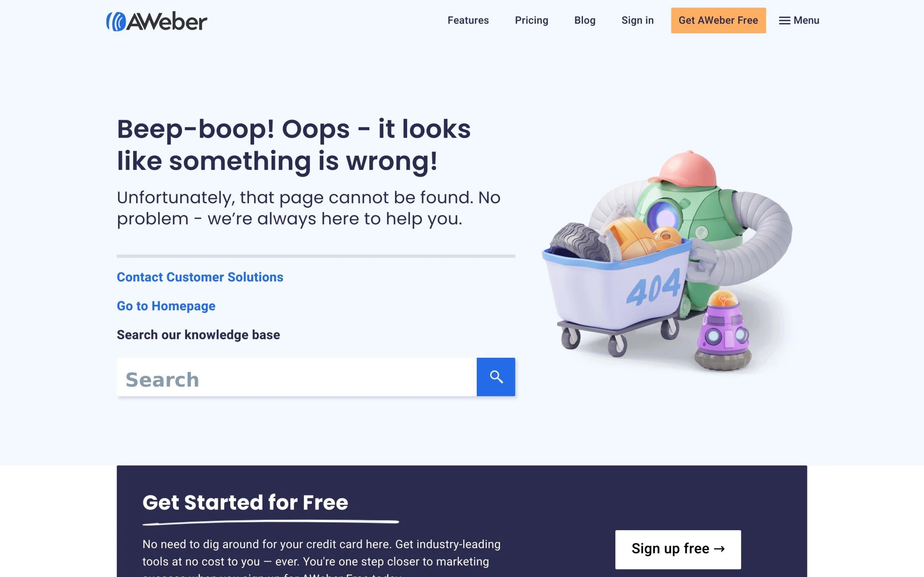Click the Sign up free button

678,549
